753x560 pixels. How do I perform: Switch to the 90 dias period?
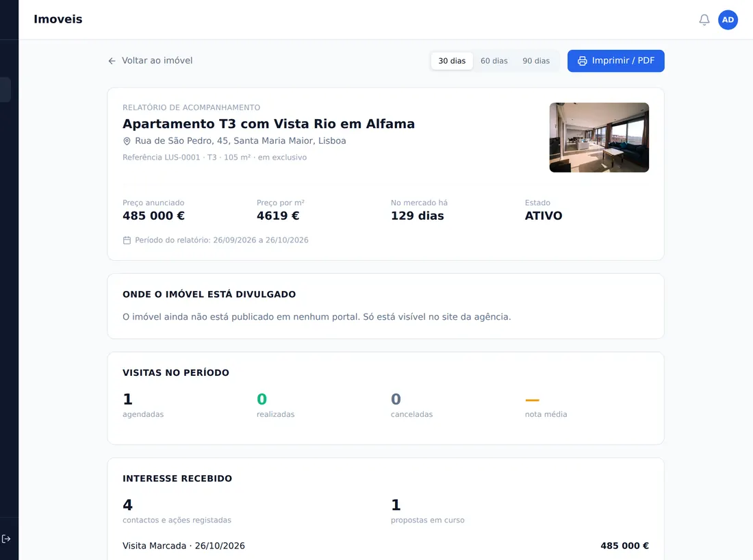point(536,61)
